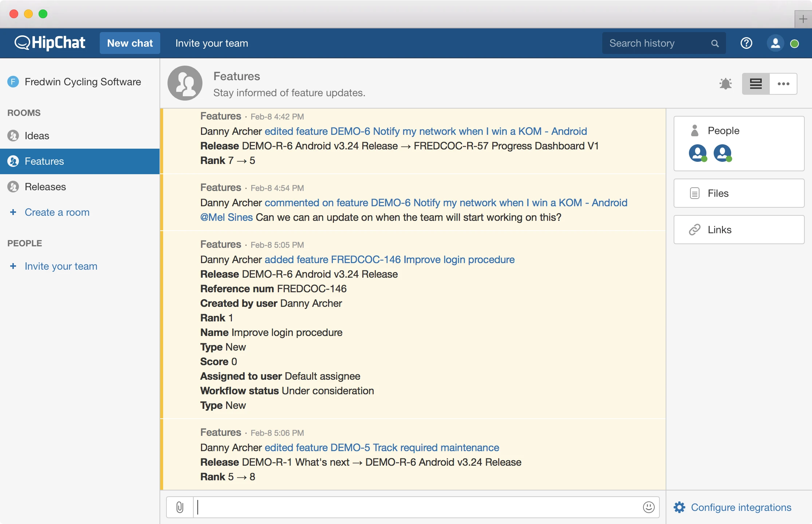The image size is (812, 524).
Task: Expand the Files panel
Action: 739,193
